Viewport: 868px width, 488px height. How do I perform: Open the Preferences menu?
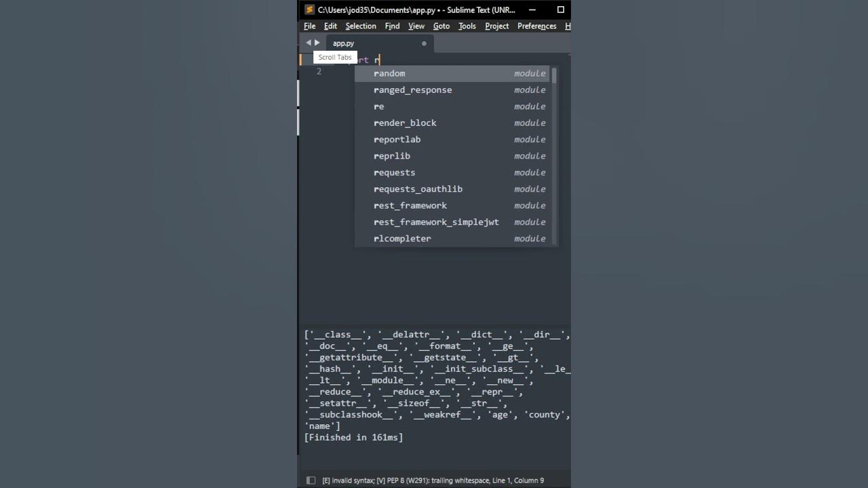tap(537, 26)
